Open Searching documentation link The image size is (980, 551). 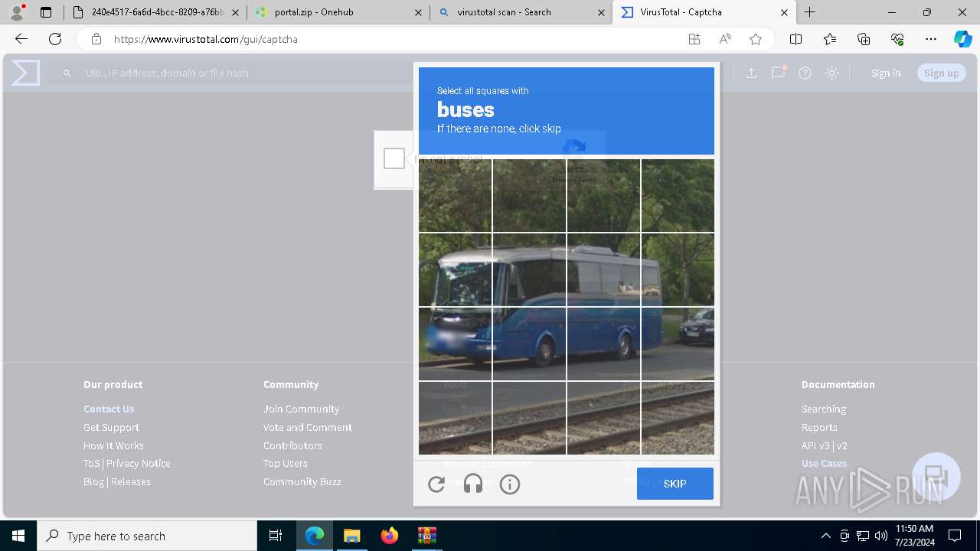tap(824, 409)
